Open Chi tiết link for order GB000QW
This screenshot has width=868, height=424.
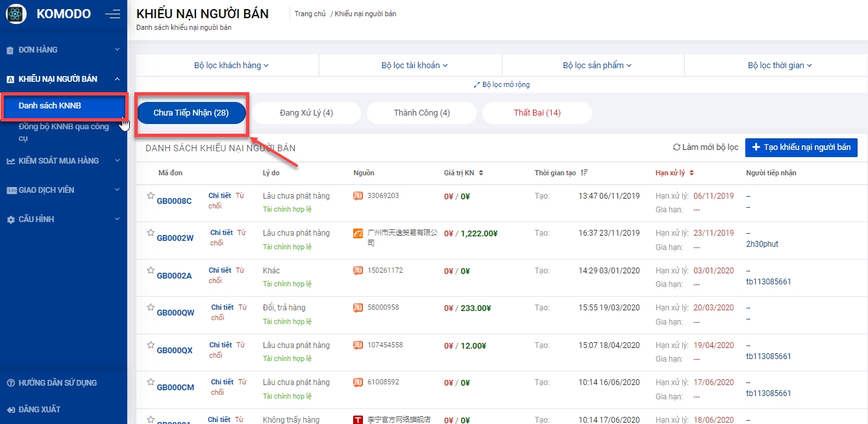click(222, 307)
